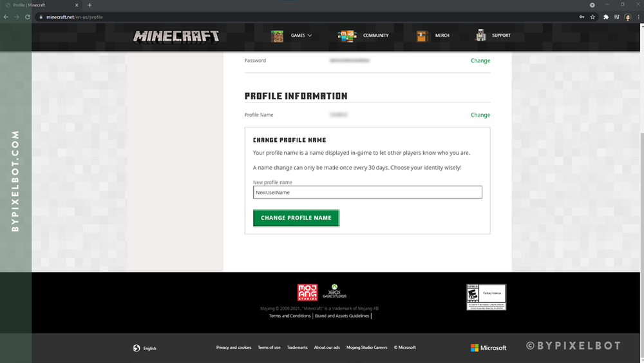
Task: Click the globe language icon
Action: [137, 348]
